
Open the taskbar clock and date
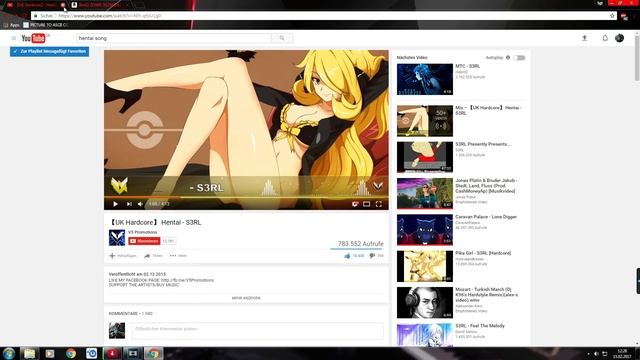tap(622, 353)
